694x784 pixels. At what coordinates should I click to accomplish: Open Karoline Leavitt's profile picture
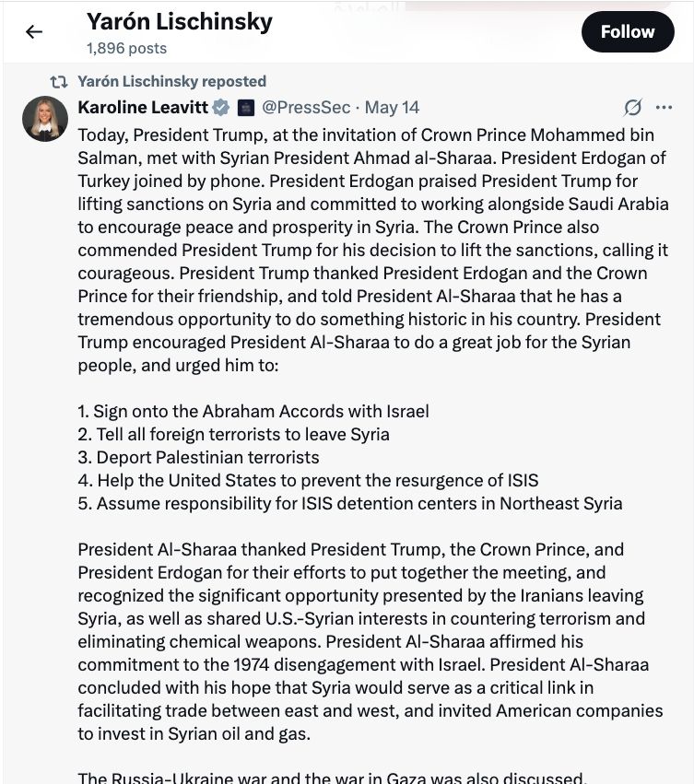(45, 119)
